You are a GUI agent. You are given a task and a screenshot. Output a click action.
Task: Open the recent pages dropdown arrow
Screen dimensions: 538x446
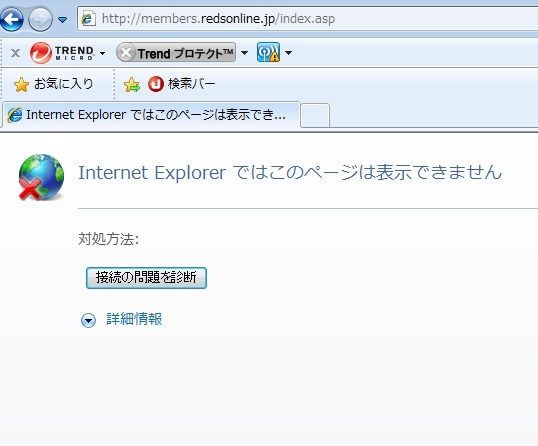coord(62,20)
